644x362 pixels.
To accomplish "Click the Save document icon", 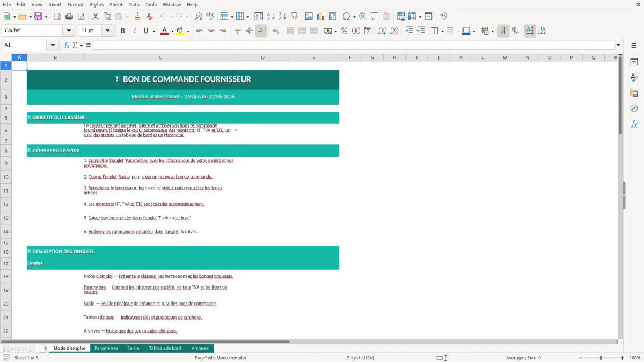I will click(38, 17).
